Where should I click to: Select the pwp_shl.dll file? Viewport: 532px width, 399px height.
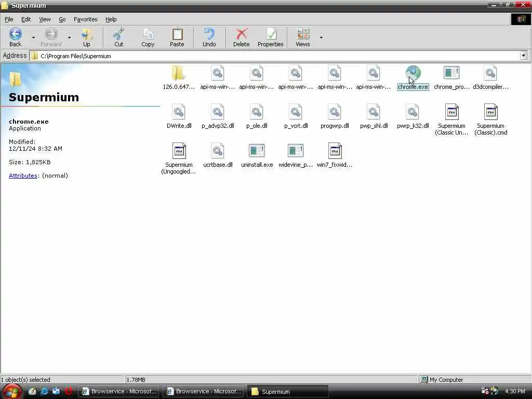coord(374,116)
